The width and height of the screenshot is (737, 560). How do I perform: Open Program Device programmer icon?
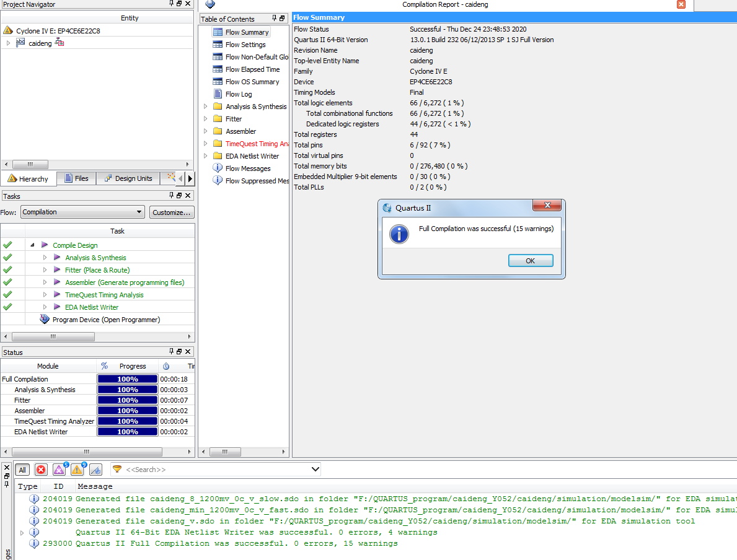click(45, 320)
